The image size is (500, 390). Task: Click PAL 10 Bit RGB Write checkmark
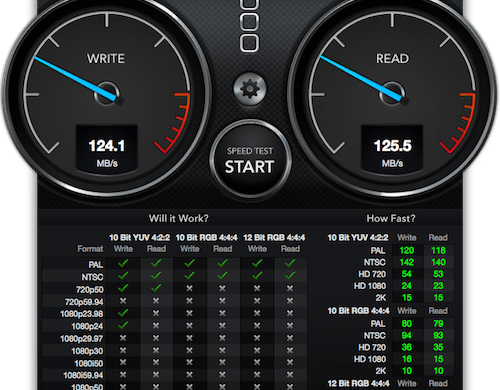(189, 264)
